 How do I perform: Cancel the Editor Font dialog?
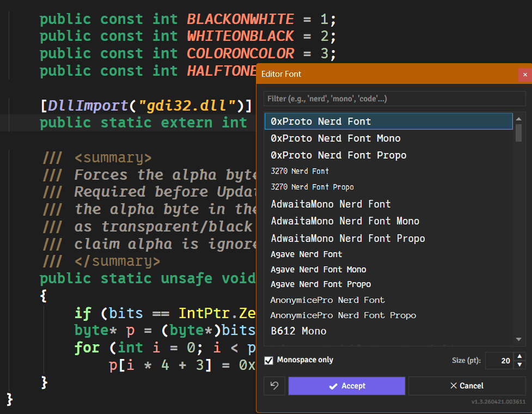(467, 386)
